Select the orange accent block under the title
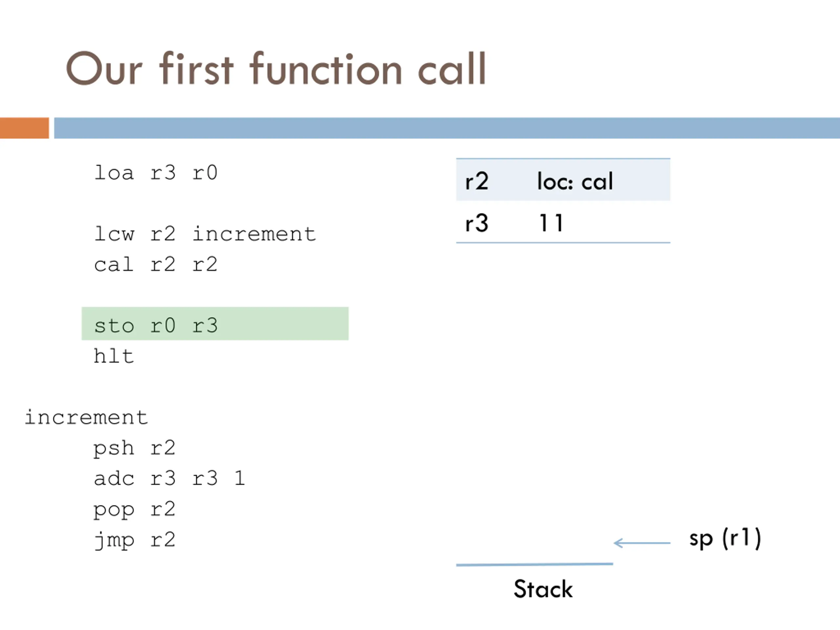Screen dimensions: 840x630 pyautogui.click(x=24, y=128)
